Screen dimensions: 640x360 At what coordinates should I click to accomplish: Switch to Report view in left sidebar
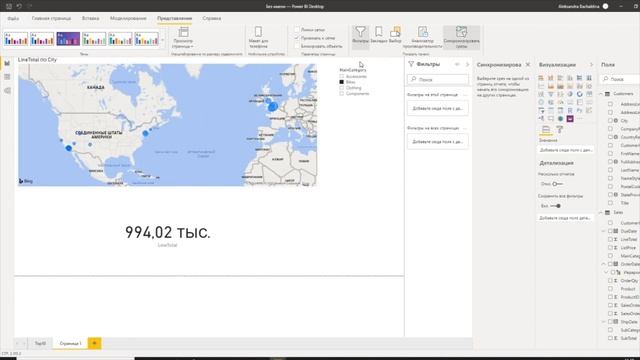click(7, 63)
